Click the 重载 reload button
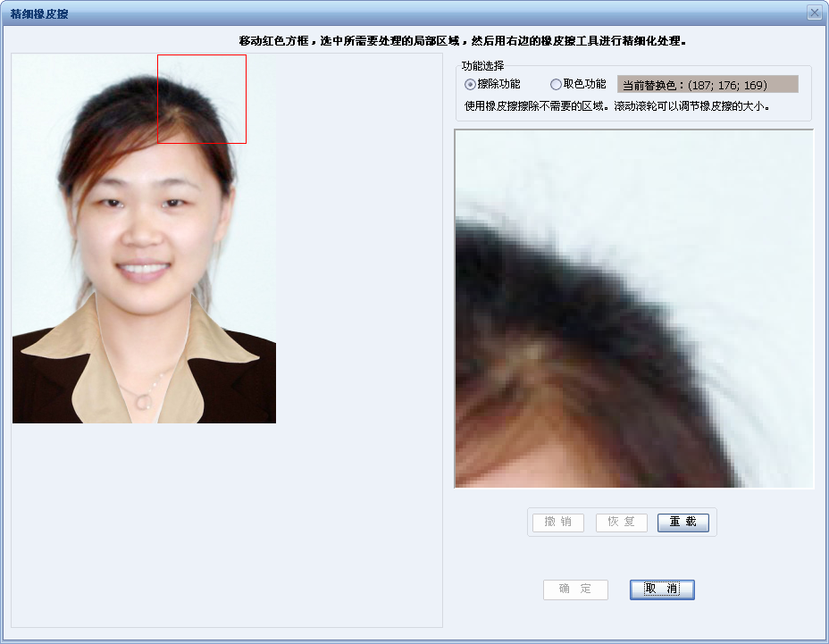 [683, 523]
